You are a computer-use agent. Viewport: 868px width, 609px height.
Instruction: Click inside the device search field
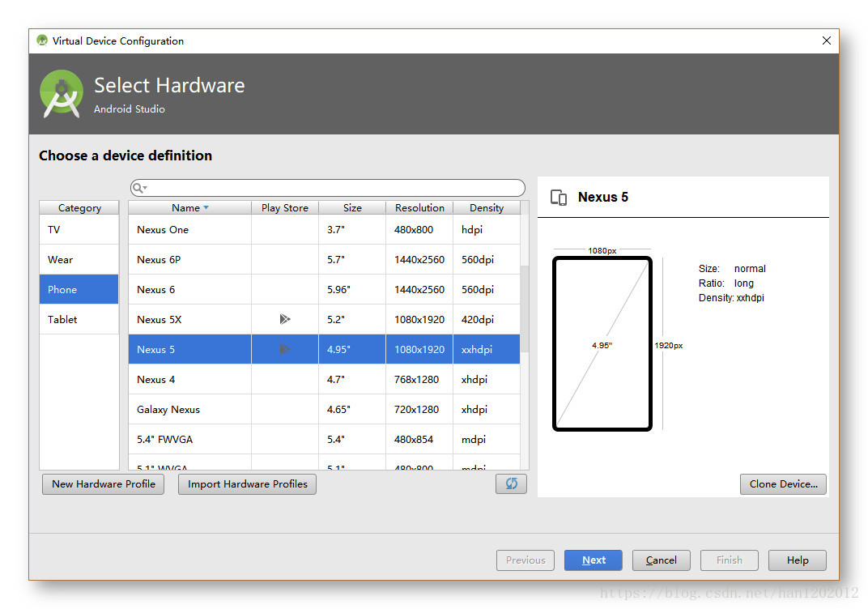[x=328, y=188]
